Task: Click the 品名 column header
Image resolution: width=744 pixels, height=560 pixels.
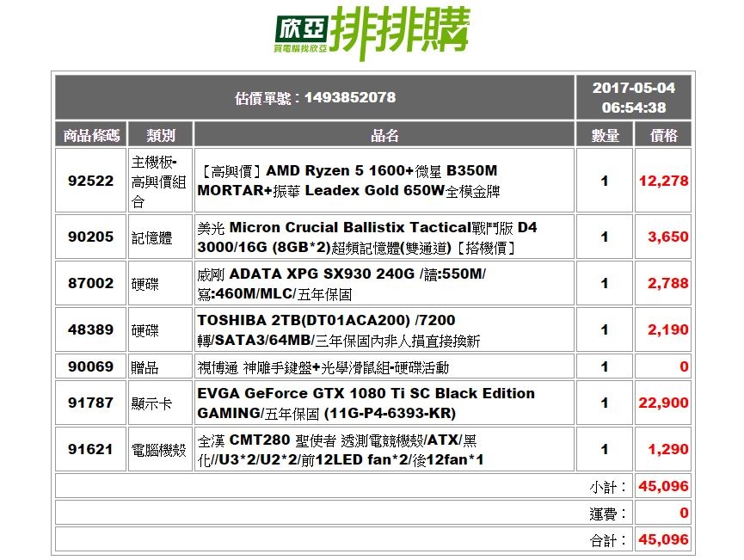Action: (384, 135)
